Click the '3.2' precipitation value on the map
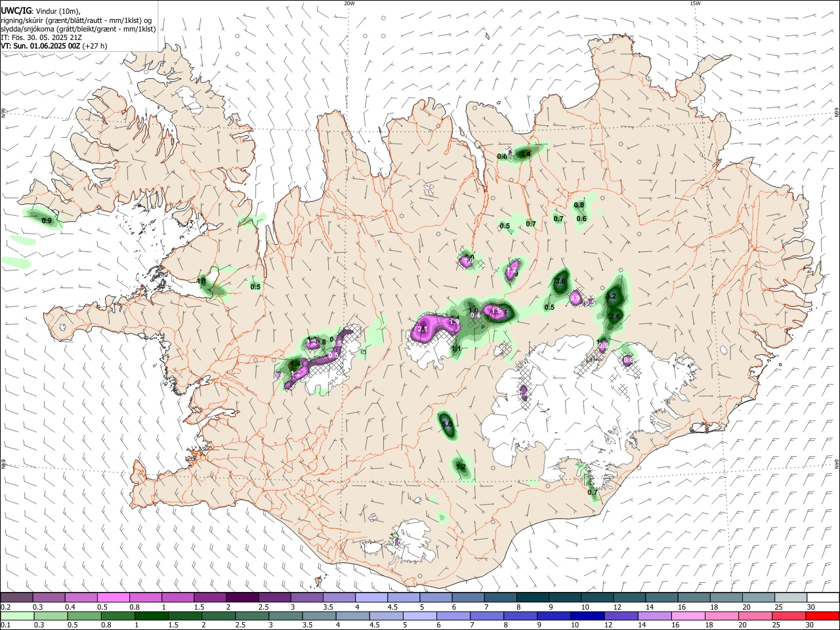The image size is (840, 630). (612, 297)
